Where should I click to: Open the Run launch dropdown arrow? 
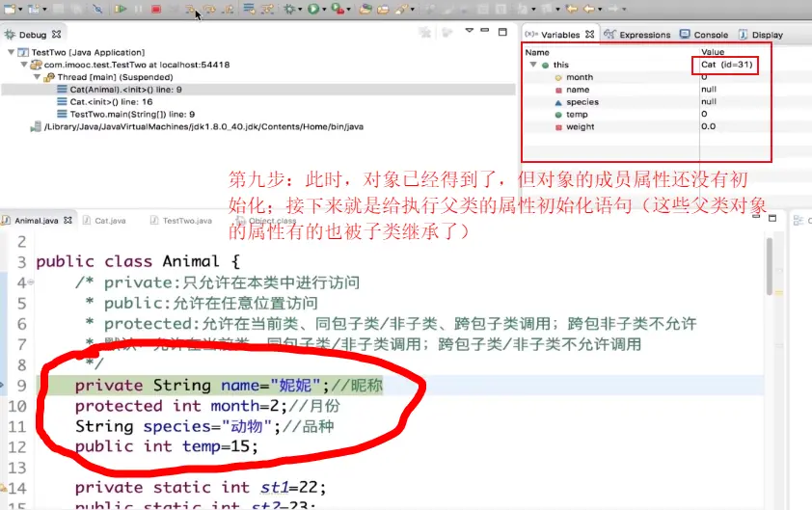pos(324,10)
